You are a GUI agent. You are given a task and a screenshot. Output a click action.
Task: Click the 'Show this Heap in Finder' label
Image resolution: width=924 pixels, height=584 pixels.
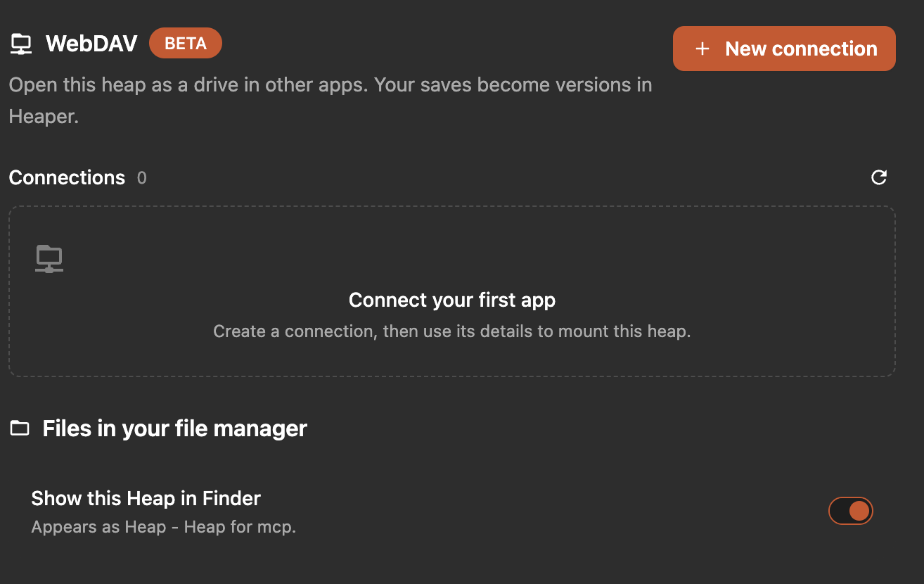point(146,499)
